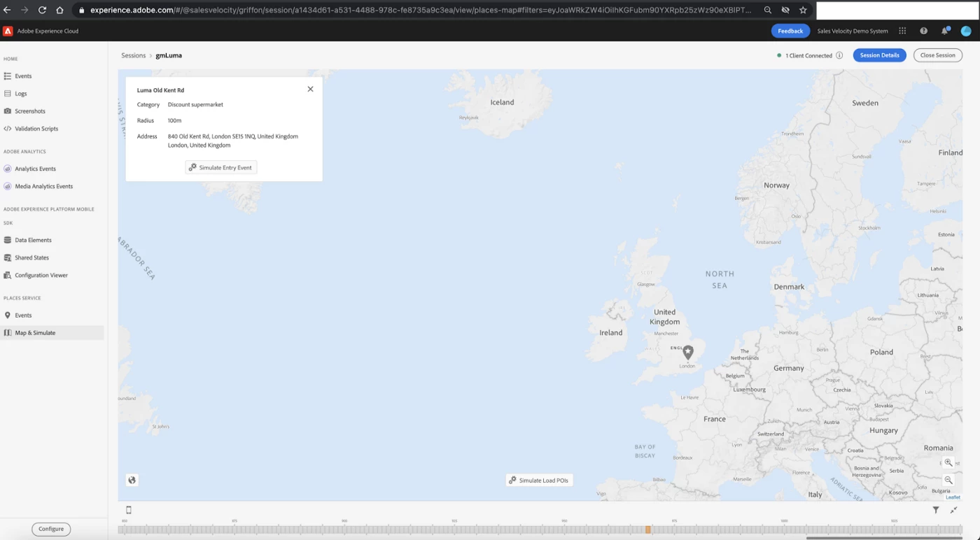Viewport: 980px width, 540px height.
Task: Go back in the browser
Action: click(7, 10)
